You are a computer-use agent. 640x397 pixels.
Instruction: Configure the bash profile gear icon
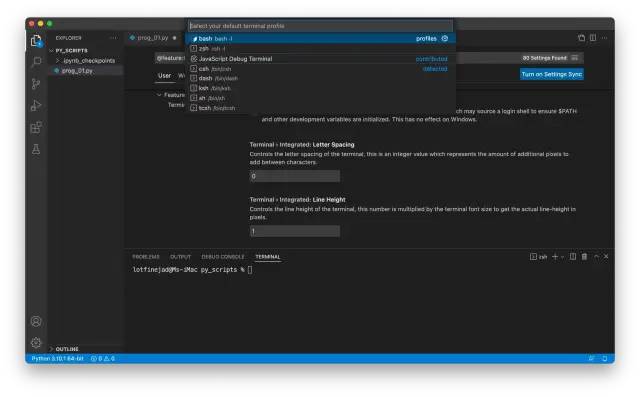[x=445, y=38]
